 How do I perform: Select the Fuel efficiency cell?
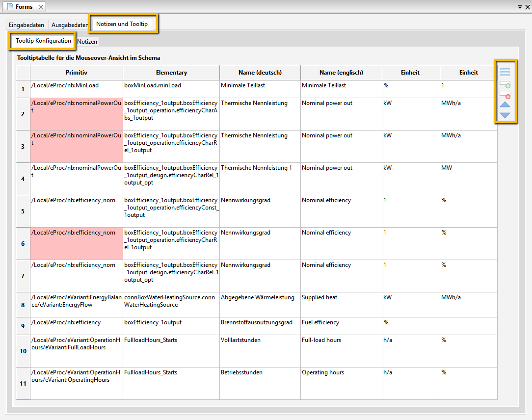click(x=341, y=326)
